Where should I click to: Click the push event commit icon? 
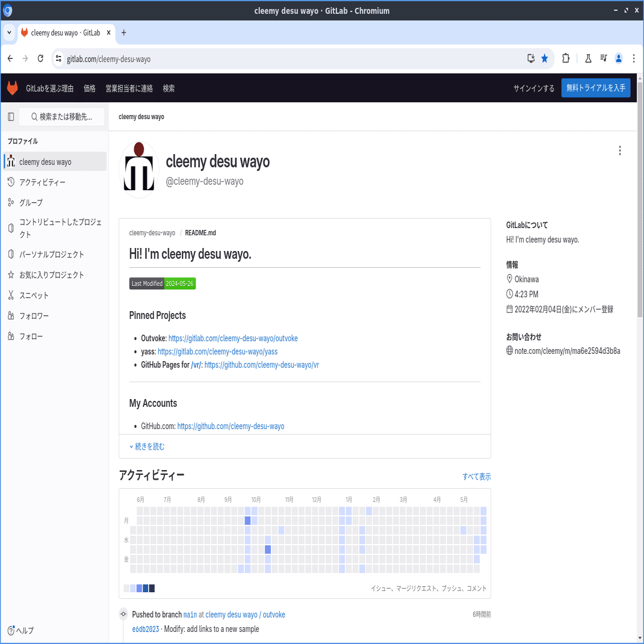coord(123,615)
